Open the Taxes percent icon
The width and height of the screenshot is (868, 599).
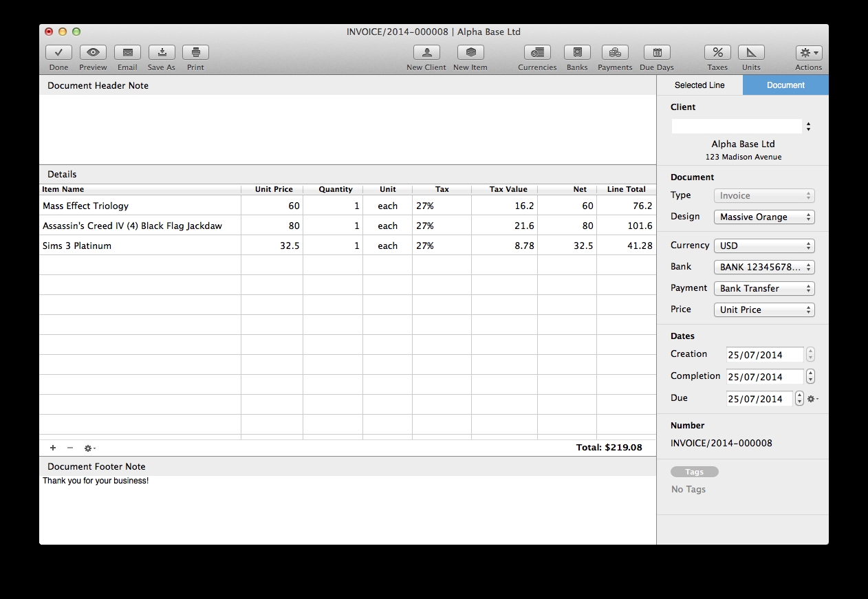click(717, 52)
